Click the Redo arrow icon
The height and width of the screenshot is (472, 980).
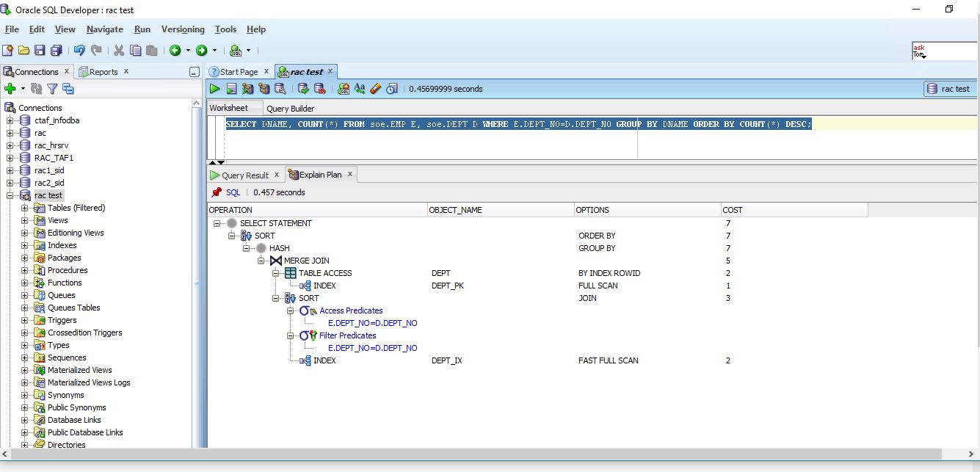(x=96, y=51)
